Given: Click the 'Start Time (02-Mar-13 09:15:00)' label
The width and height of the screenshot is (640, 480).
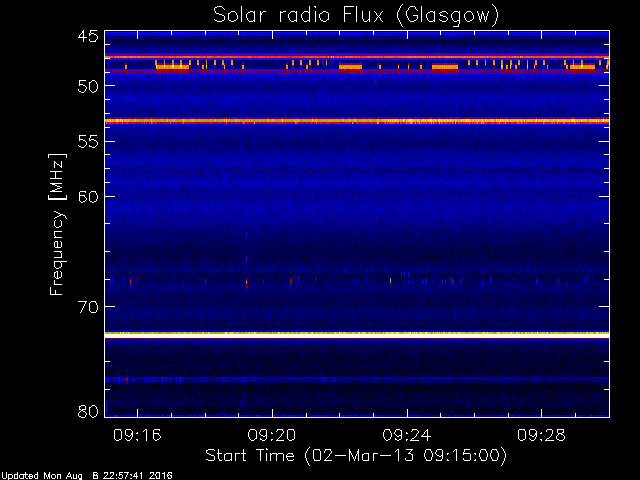Looking at the screenshot, I should tap(356, 456).
